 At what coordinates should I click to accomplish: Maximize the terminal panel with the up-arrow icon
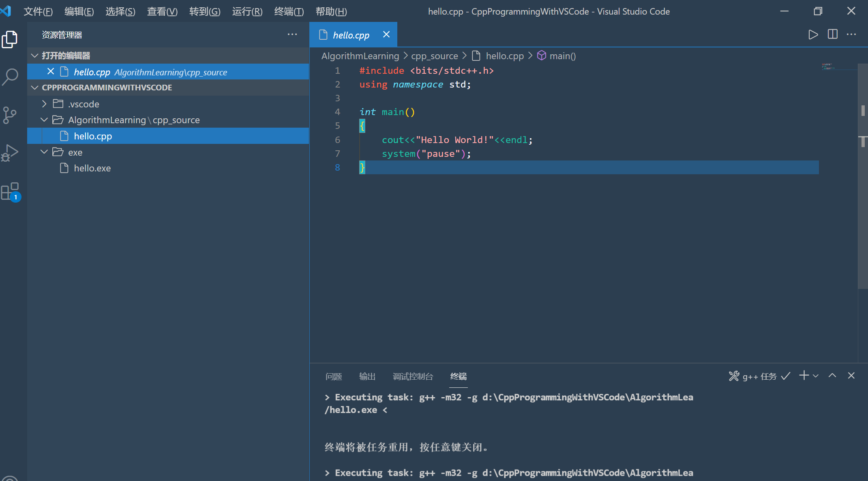pos(832,376)
